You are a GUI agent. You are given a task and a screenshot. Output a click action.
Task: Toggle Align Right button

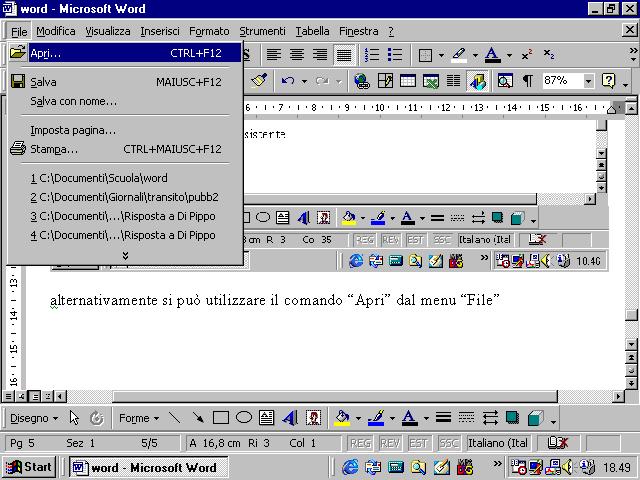pyautogui.click(x=320, y=55)
